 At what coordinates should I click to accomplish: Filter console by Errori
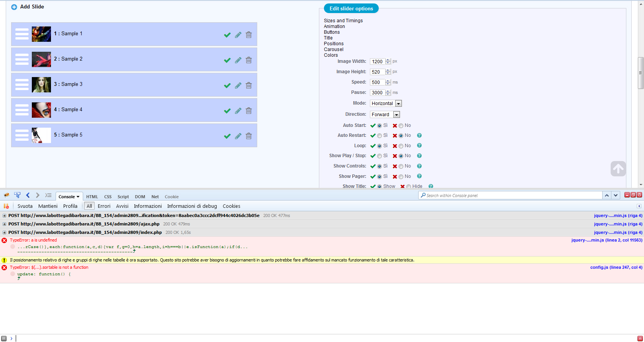104,206
